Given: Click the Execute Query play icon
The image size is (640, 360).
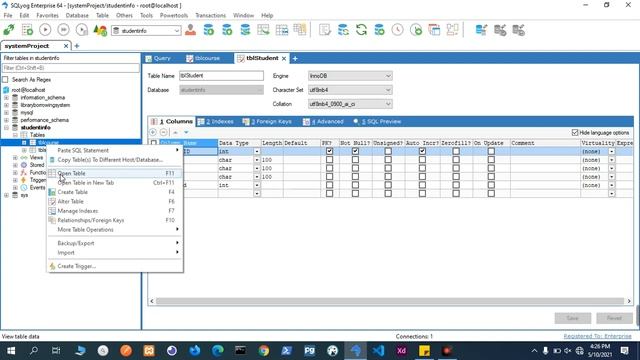Looking at the screenshot, I should [45, 30].
